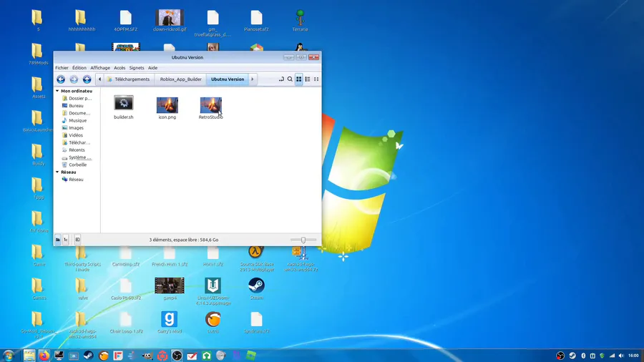Click the forward navigation arrow

click(74, 79)
